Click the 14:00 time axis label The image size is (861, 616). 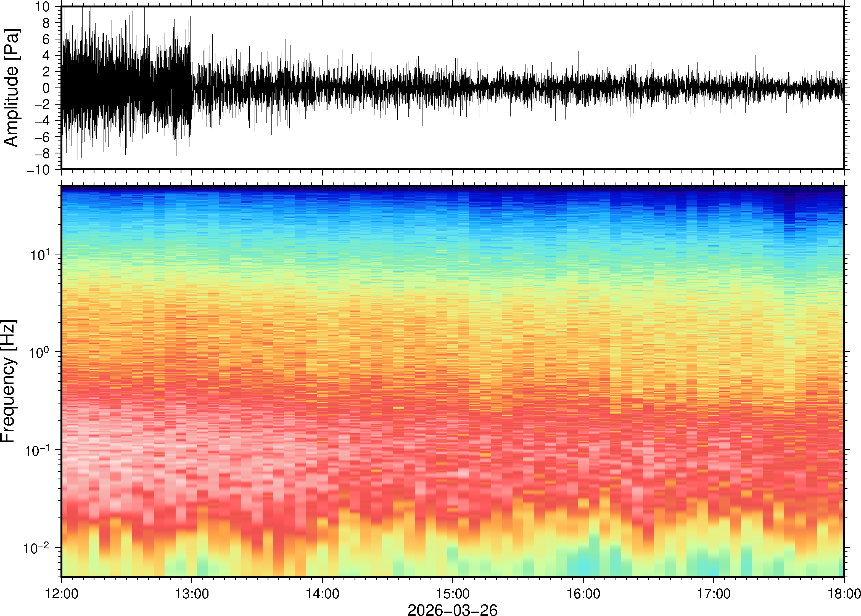click(x=322, y=594)
